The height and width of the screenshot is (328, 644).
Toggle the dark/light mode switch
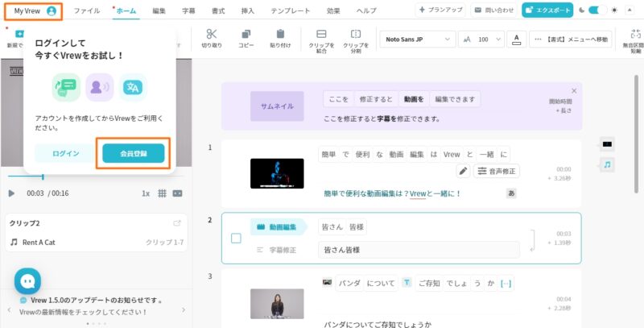(597, 10)
